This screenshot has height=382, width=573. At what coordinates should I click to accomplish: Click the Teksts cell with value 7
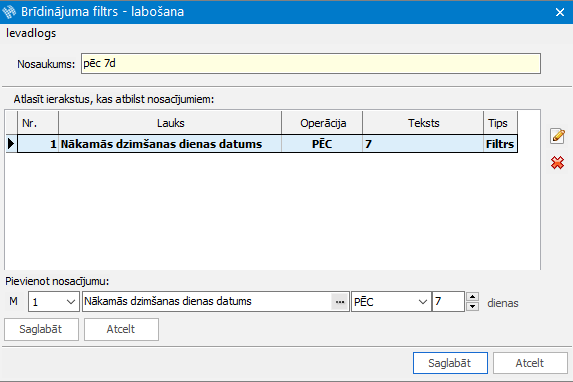(x=423, y=144)
